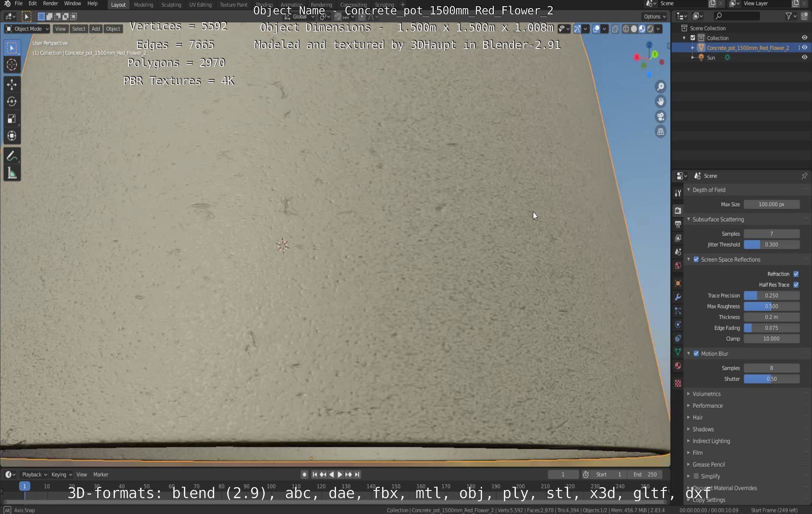This screenshot has width=812, height=514.
Task: Disable the Refraction checkbox
Action: 796,274
